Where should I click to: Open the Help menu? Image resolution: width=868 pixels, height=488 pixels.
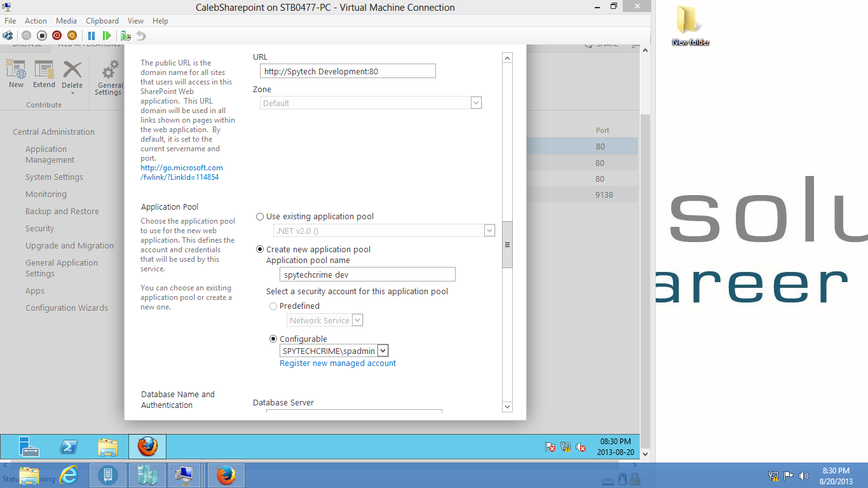tap(160, 21)
